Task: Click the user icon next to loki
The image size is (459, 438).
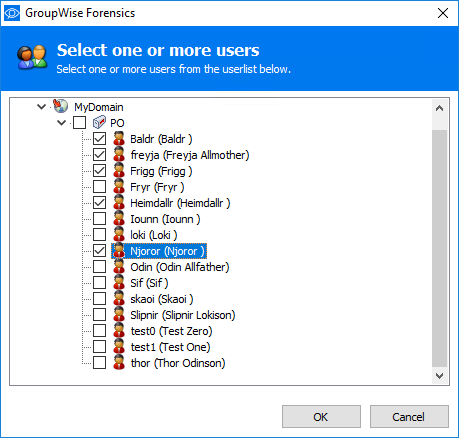Action: coord(119,234)
